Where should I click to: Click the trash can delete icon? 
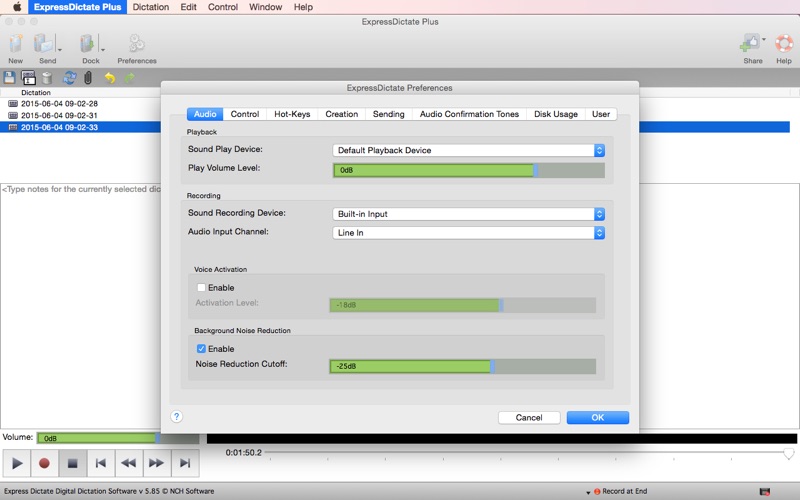tap(47, 78)
